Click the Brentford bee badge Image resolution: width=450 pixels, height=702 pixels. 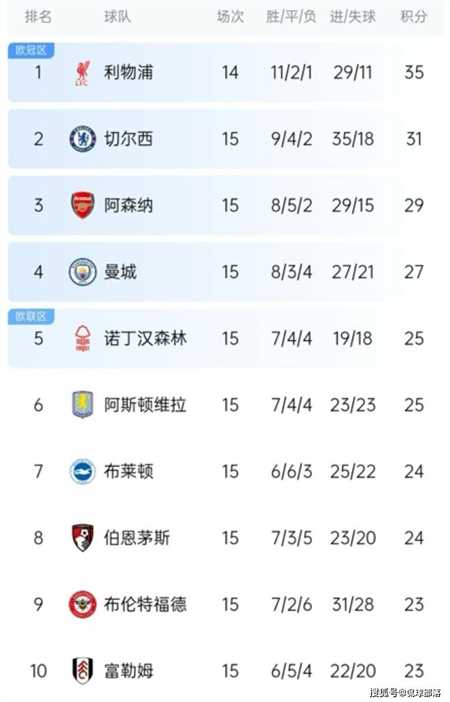coord(82,604)
